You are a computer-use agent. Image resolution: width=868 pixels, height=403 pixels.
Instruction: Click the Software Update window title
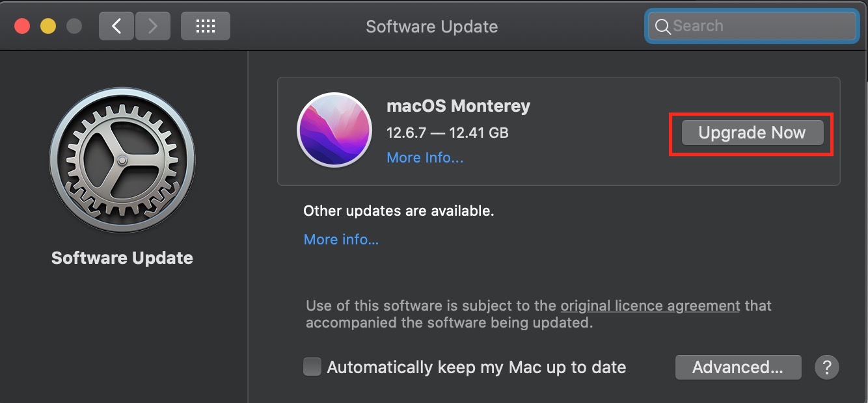click(x=432, y=27)
